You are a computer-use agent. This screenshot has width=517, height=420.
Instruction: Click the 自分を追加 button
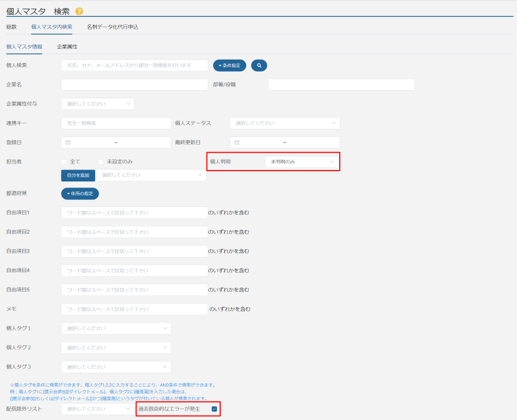tap(78, 175)
